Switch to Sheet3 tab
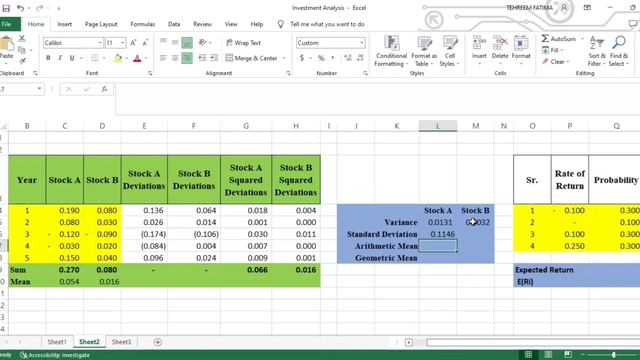Screen dimensions: 640x360 coord(121,342)
